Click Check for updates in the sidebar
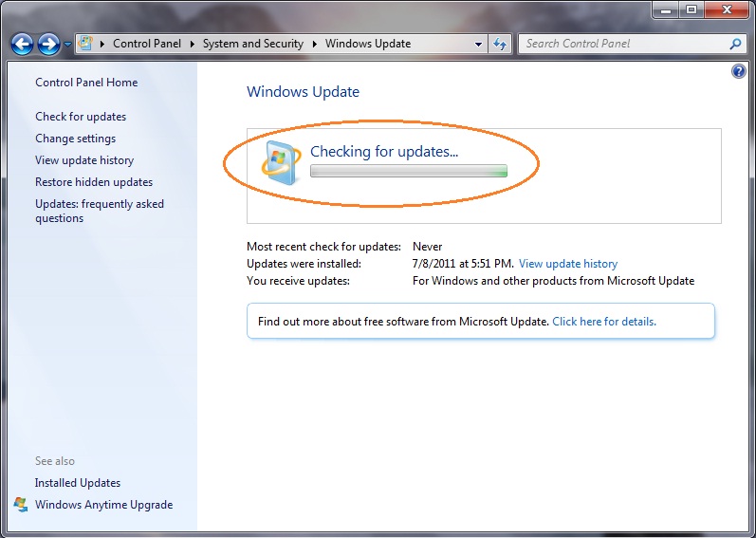The width and height of the screenshot is (756, 538). pos(81,117)
